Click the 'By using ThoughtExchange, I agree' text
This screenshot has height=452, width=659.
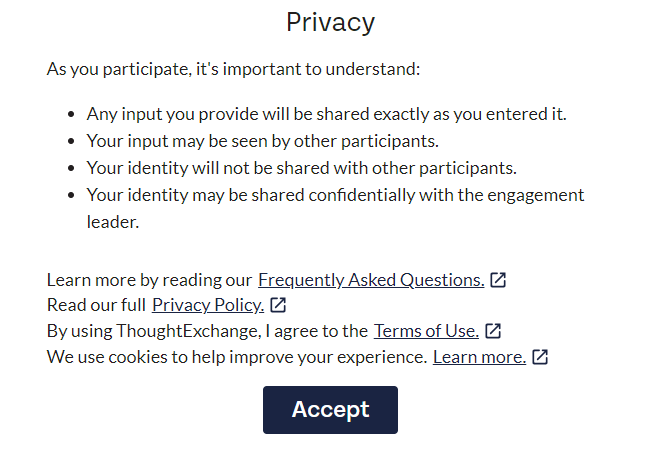point(207,331)
